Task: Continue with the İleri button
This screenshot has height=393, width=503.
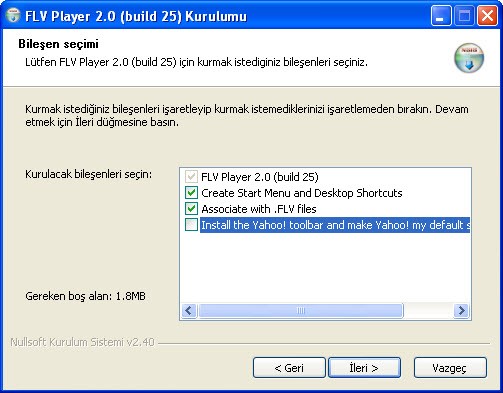Action: coord(364,368)
